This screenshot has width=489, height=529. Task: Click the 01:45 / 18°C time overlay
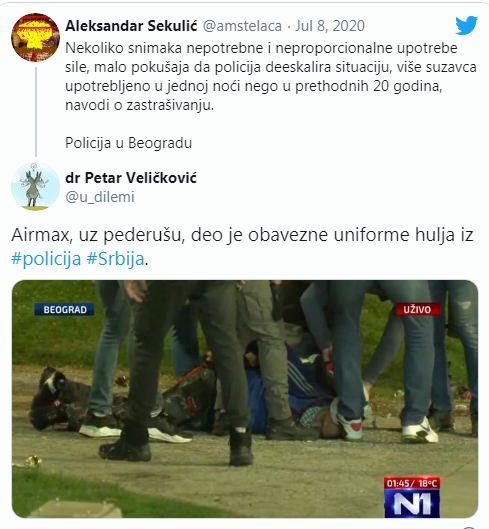tap(412, 483)
